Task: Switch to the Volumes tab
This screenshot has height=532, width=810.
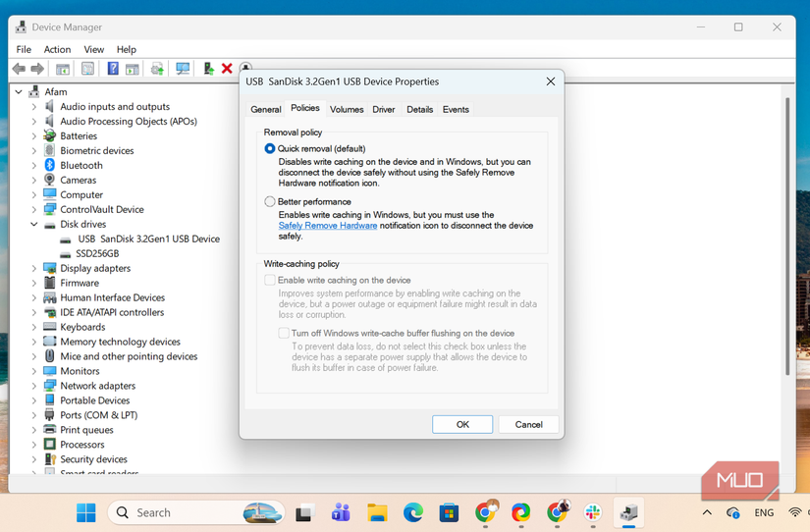Action: pyautogui.click(x=347, y=110)
